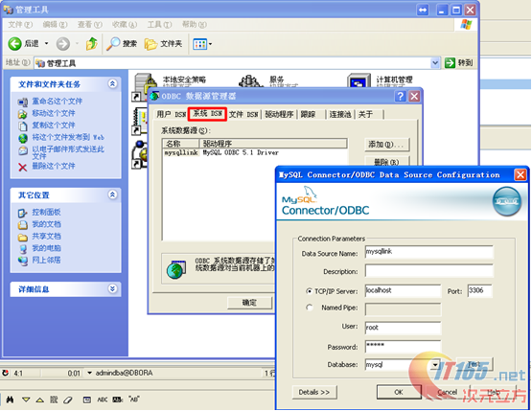Click the binoculars find icon

pos(10,400)
